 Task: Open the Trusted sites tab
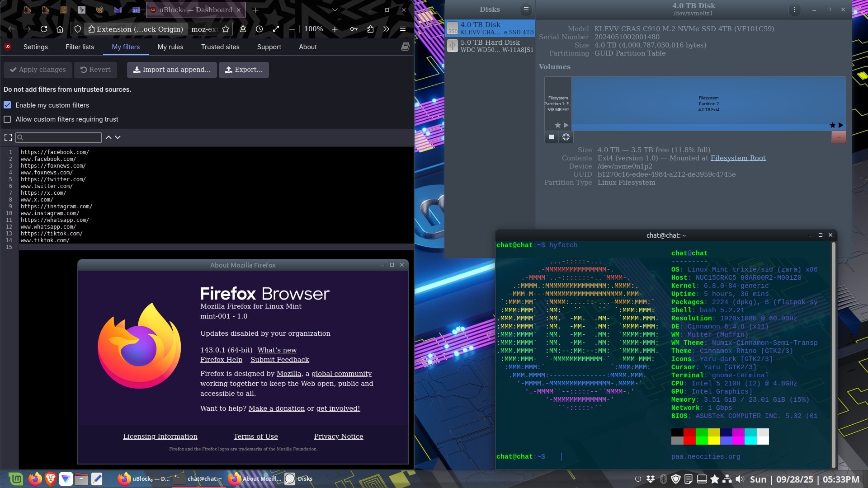(220, 47)
